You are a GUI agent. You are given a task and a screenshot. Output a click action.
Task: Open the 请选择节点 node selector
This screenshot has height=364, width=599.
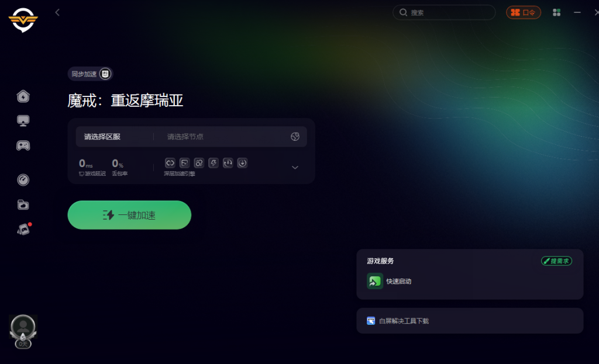[228, 137]
